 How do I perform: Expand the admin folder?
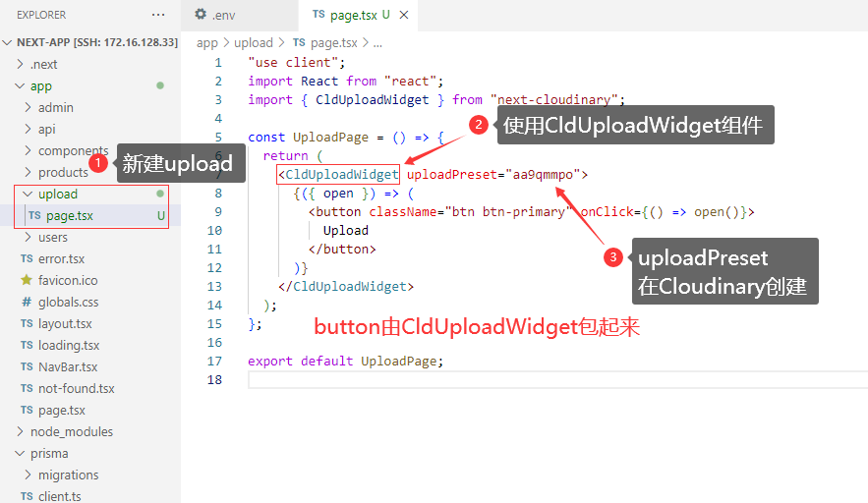click(28, 107)
